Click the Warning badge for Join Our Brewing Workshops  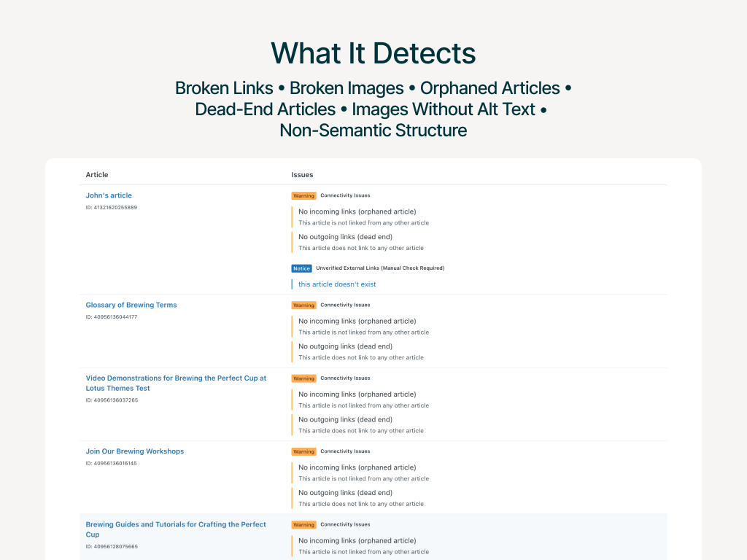click(x=303, y=451)
